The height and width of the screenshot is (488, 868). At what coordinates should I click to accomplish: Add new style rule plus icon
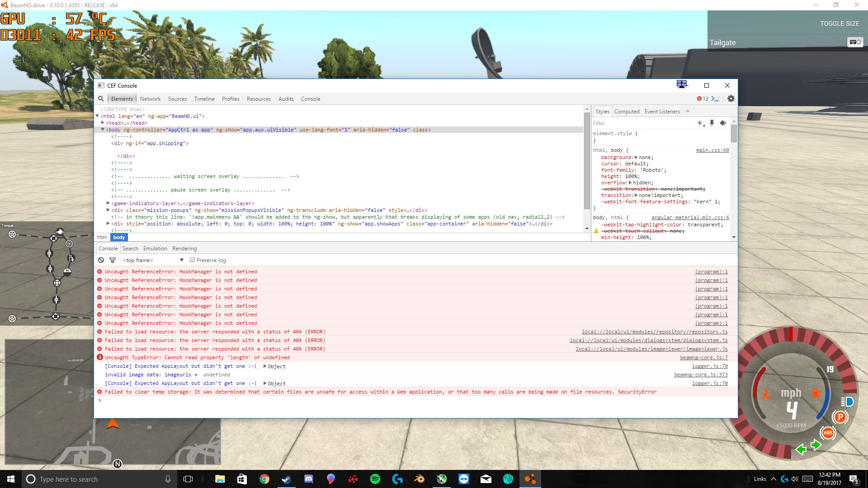[701, 123]
